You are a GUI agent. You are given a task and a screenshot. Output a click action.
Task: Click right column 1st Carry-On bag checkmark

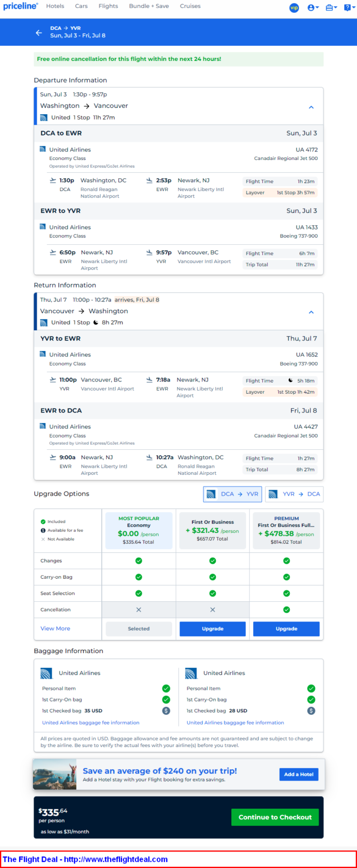311,699
